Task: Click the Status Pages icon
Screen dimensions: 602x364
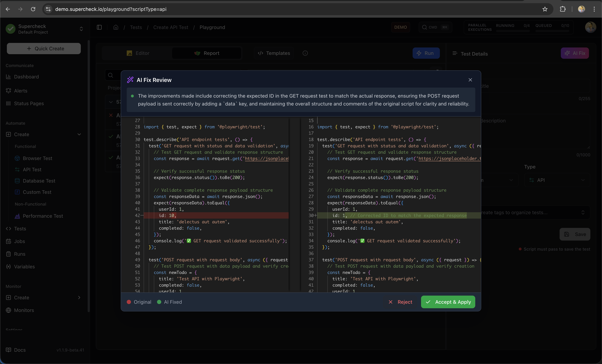Action: click(x=9, y=103)
